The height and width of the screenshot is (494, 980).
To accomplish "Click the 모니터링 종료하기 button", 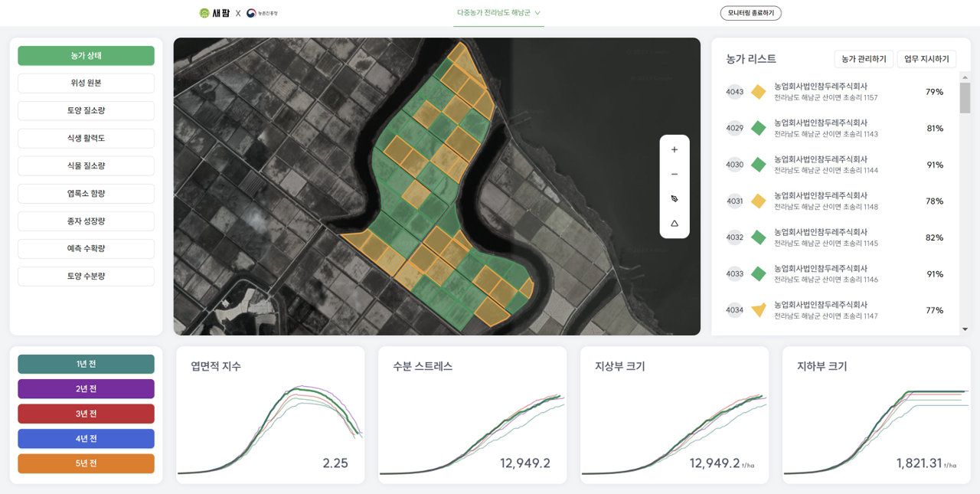I will [x=750, y=13].
